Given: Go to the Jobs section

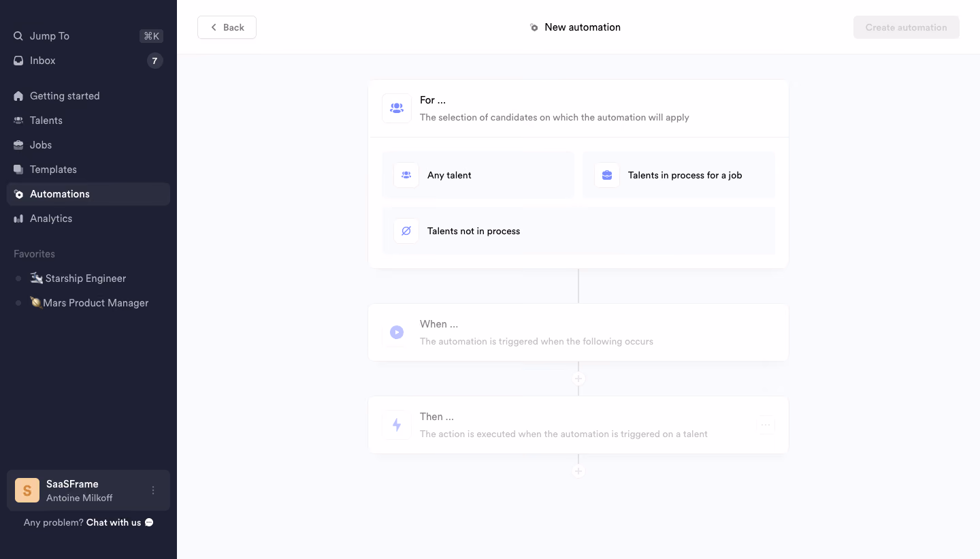Looking at the screenshot, I should point(88,145).
